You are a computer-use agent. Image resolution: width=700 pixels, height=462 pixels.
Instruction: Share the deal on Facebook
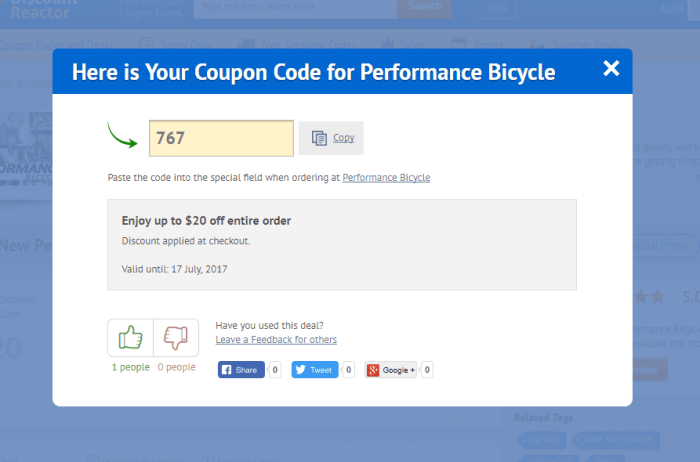pos(240,370)
